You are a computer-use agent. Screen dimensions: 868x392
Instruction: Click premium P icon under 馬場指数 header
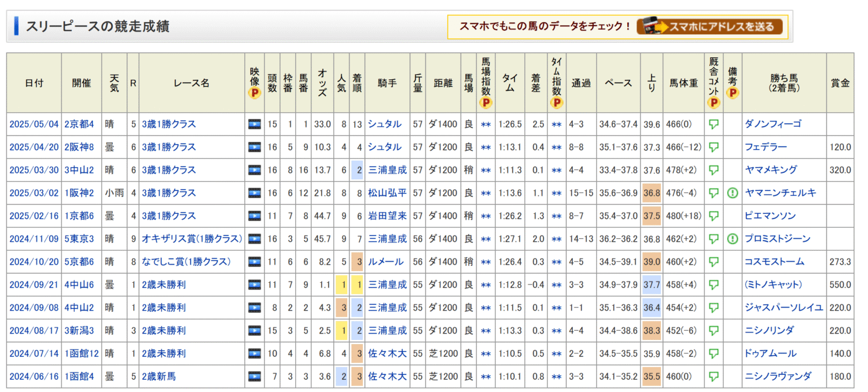coord(486,102)
